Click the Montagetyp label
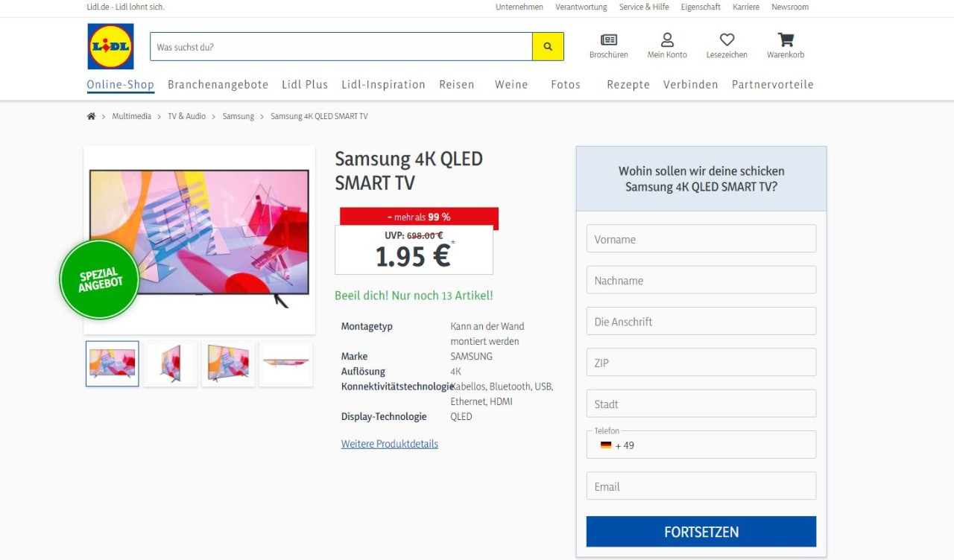The height and width of the screenshot is (560, 954). pyautogui.click(x=367, y=326)
